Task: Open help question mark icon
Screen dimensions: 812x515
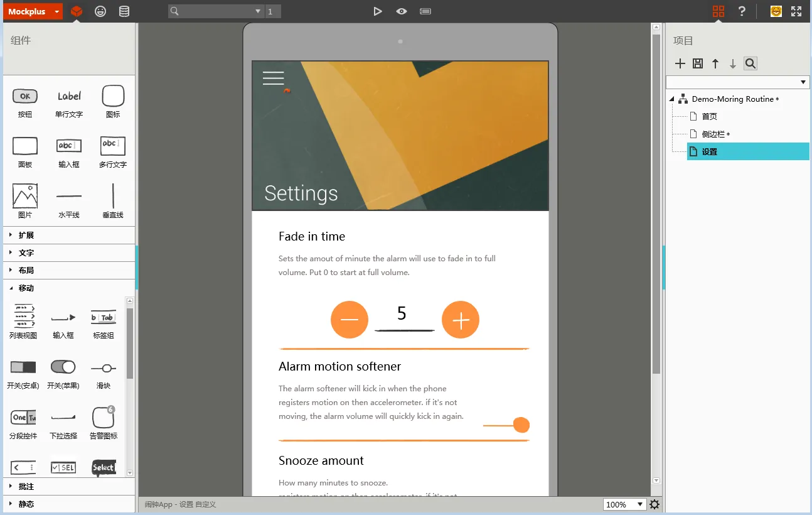Action: pyautogui.click(x=742, y=11)
